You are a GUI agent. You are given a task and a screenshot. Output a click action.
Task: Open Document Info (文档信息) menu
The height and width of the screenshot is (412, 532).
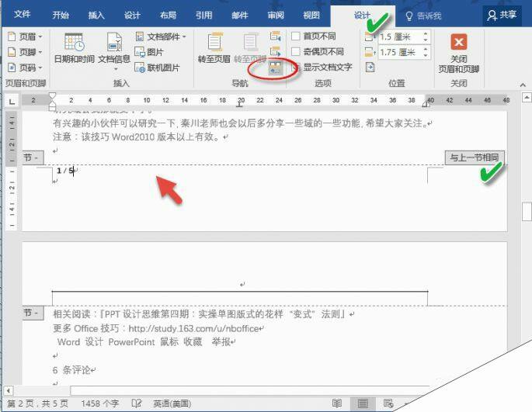(114, 51)
